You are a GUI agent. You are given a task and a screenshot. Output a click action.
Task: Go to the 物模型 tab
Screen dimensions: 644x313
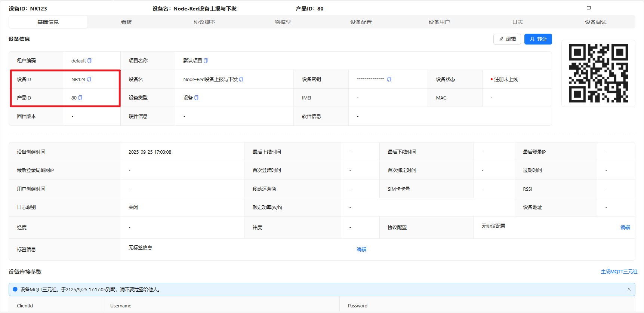pyautogui.click(x=283, y=22)
